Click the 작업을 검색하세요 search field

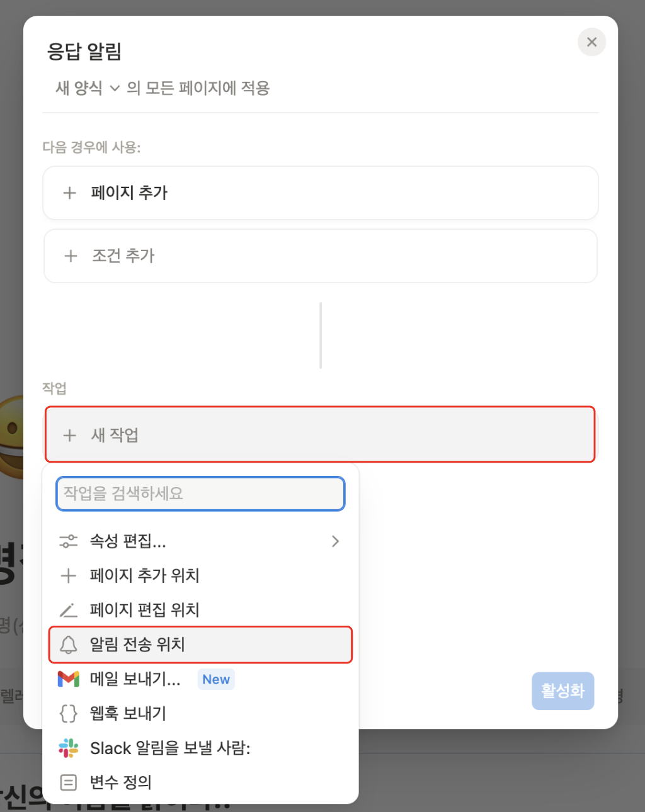(x=200, y=493)
